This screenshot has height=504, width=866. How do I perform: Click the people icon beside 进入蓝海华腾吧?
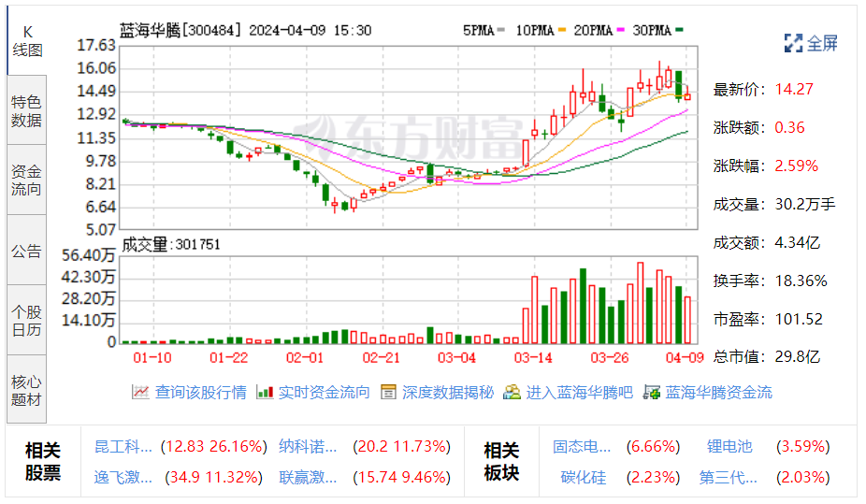(x=512, y=393)
